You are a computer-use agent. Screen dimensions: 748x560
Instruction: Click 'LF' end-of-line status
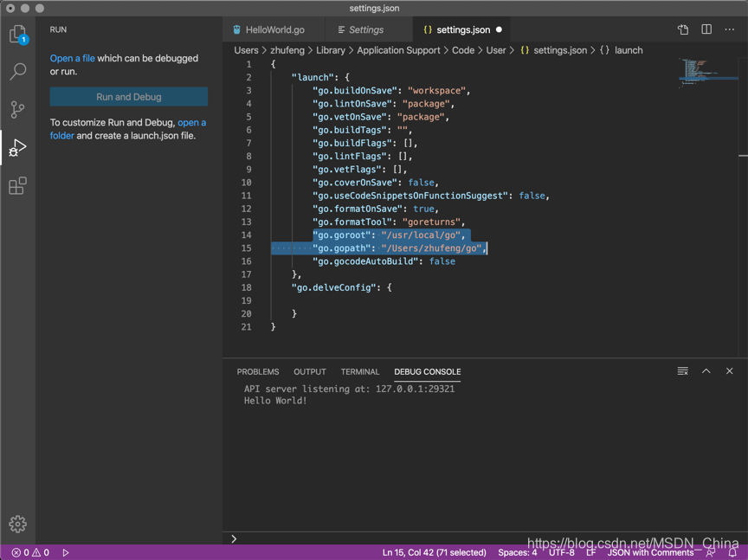pyautogui.click(x=591, y=552)
